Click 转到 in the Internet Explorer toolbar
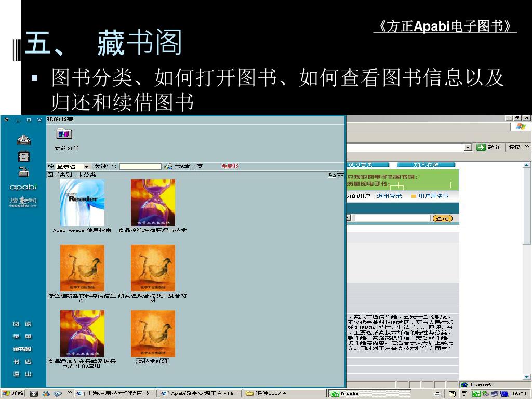Viewport: 532px width, 399px height. click(494, 147)
